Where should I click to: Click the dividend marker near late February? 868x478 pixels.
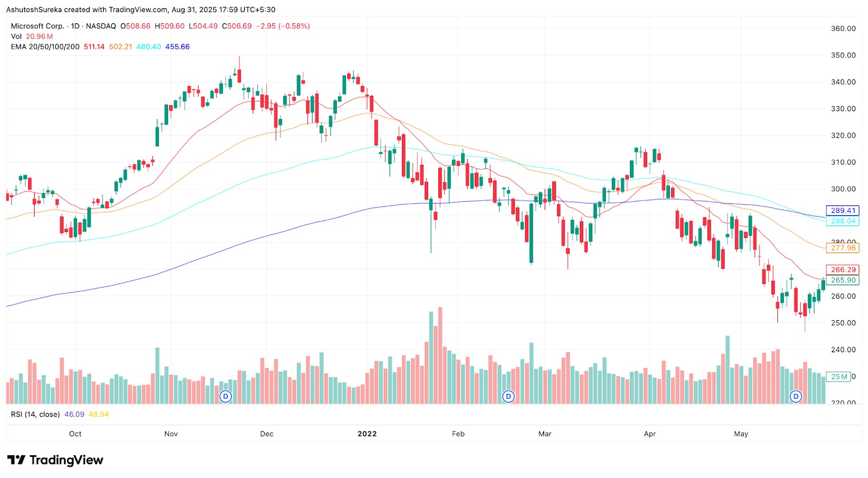tap(508, 397)
